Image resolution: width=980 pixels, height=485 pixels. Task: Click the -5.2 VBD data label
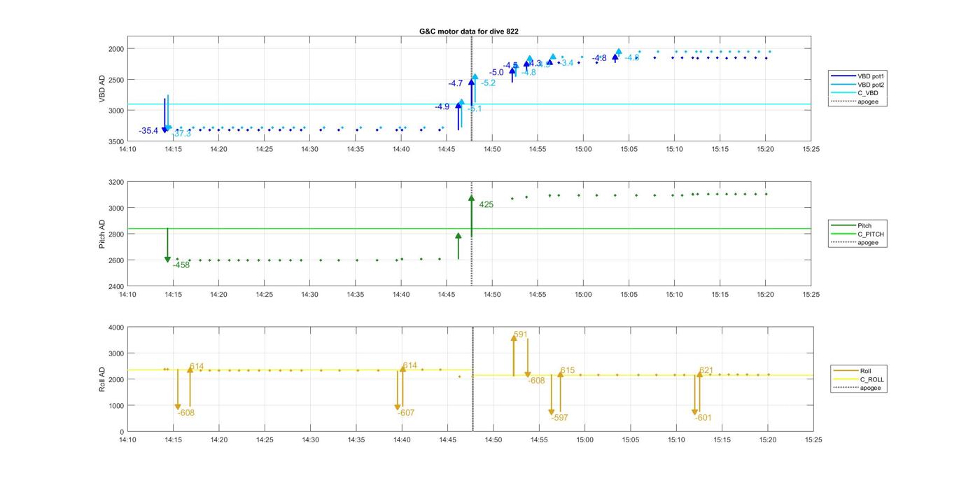(488, 83)
